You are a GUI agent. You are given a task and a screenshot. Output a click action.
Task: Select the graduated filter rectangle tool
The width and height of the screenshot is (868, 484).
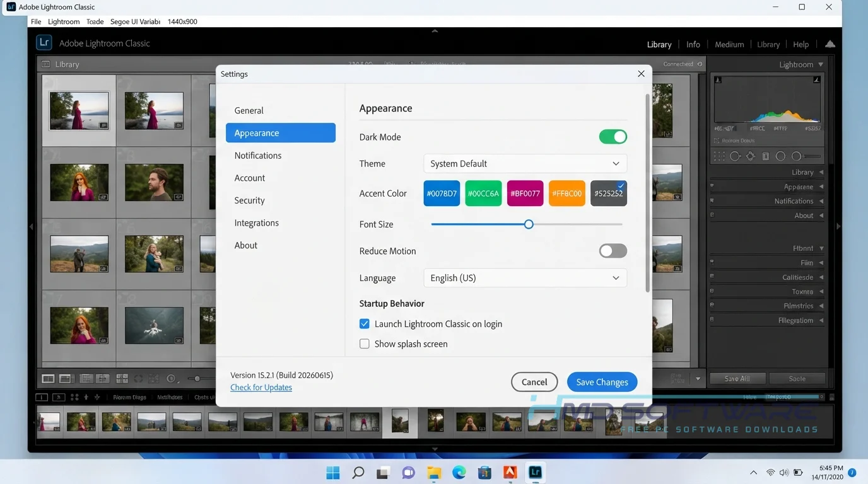coord(765,156)
